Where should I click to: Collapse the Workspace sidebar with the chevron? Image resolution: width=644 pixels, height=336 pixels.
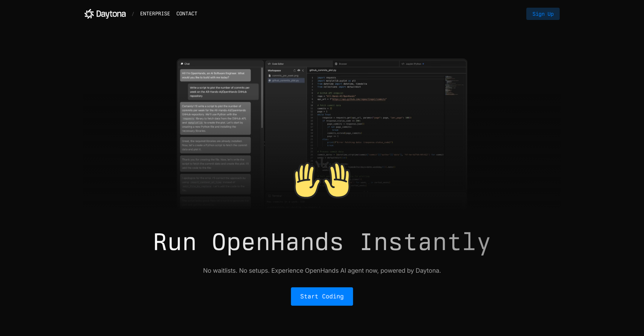tap(303, 70)
